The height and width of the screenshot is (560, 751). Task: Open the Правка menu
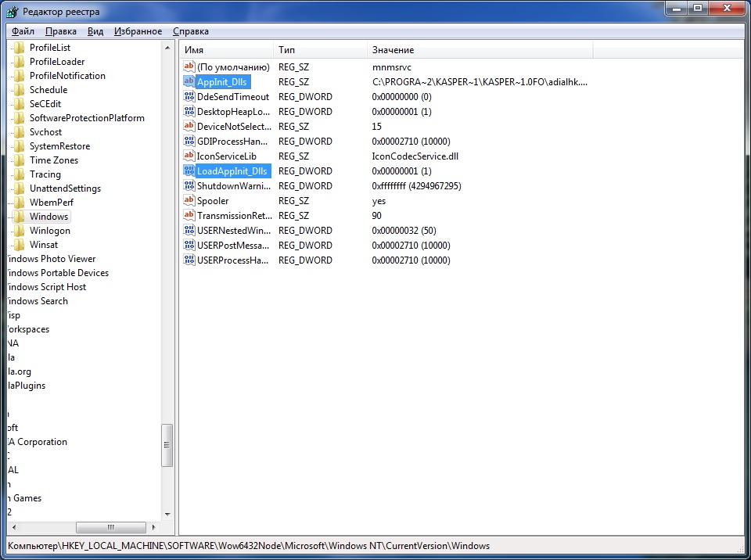61,31
